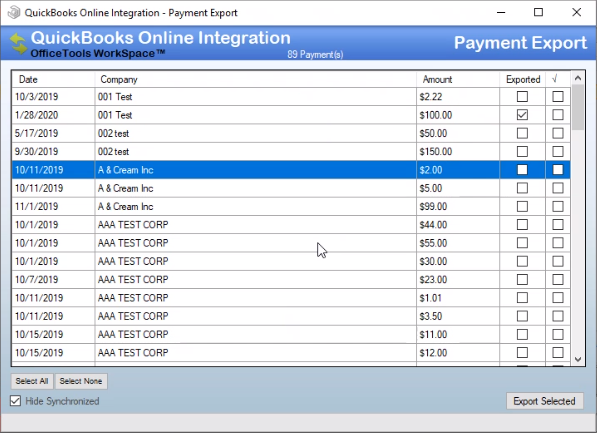
Task: Maximize the Payment Export window
Action: 538,13
